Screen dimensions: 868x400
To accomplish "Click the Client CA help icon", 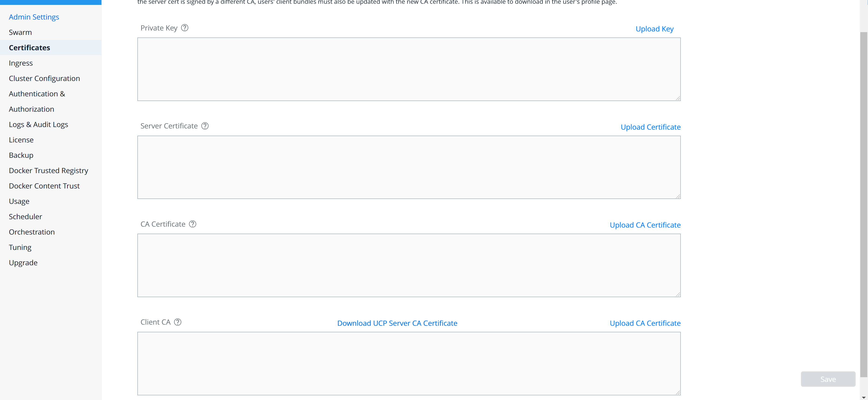I will coord(177,322).
